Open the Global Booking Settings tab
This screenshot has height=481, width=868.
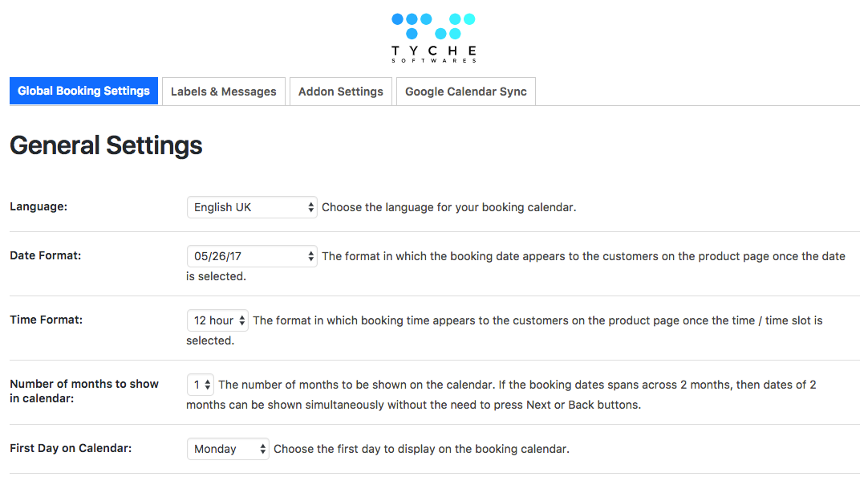(83, 91)
